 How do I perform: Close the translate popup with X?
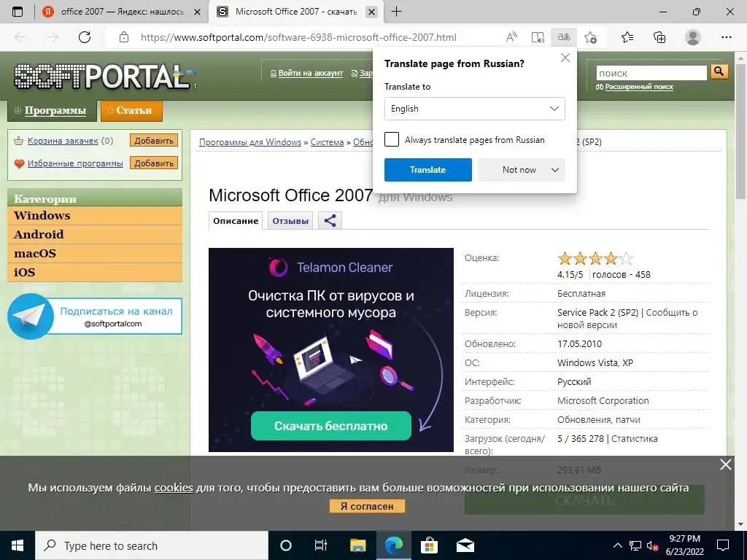coord(565,58)
